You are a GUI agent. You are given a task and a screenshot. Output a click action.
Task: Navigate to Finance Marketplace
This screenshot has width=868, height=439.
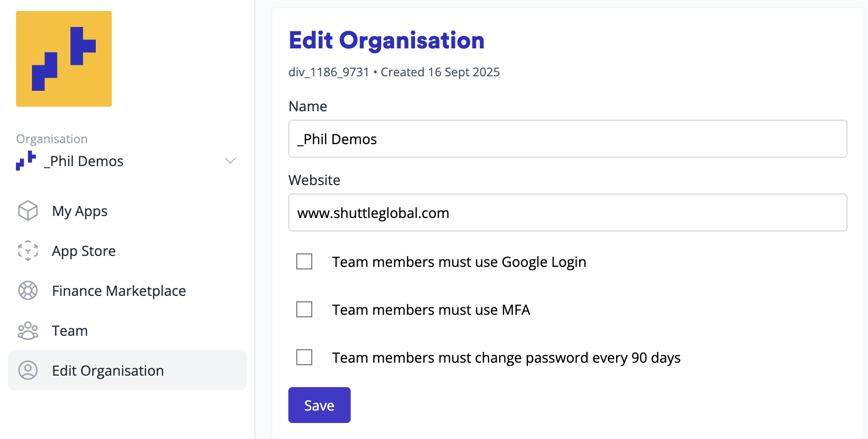[119, 291]
